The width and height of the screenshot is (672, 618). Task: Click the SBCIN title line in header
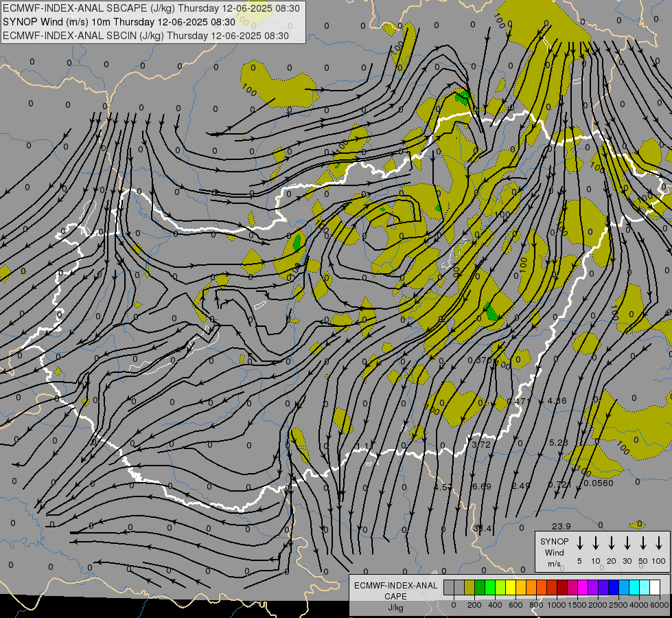(x=146, y=36)
